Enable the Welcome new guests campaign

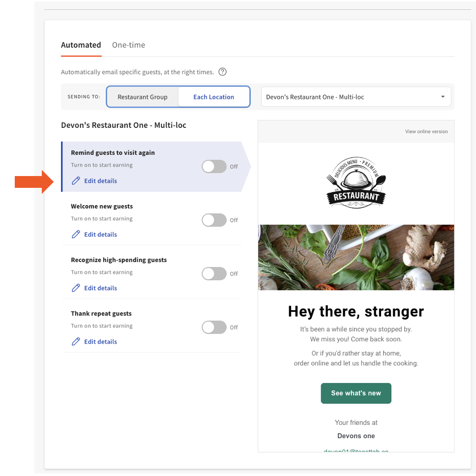pyautogui.click(x=214, y=220)
